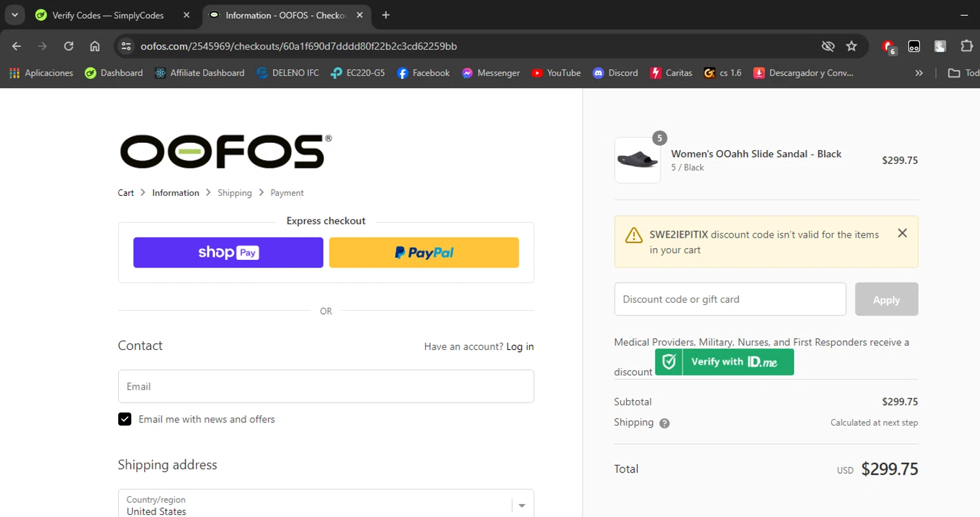
Task: Open the cs 1.6 bookmark
Action: tap(723, 73)
